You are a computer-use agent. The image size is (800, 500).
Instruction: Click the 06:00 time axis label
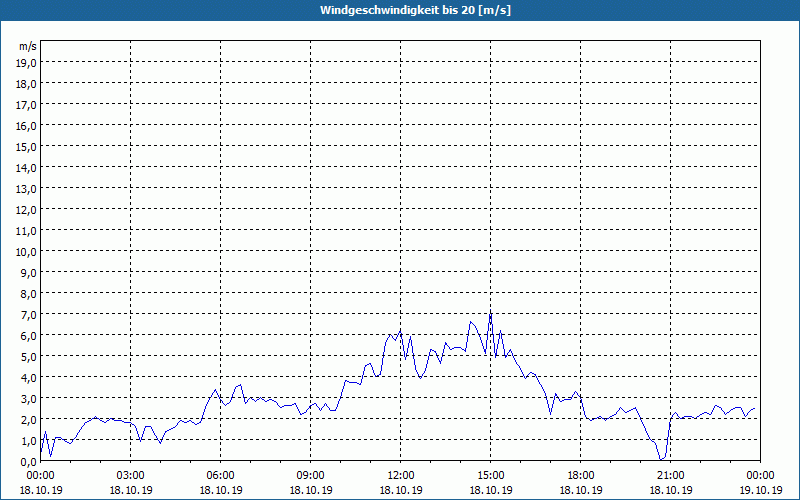[x=220, y=476]
